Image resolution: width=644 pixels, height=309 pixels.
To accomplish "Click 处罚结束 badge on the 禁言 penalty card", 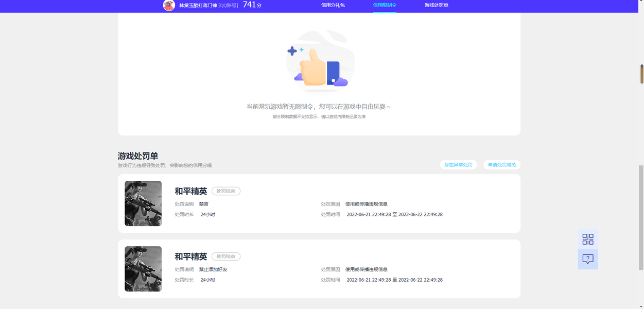I will tap(226, 191).
